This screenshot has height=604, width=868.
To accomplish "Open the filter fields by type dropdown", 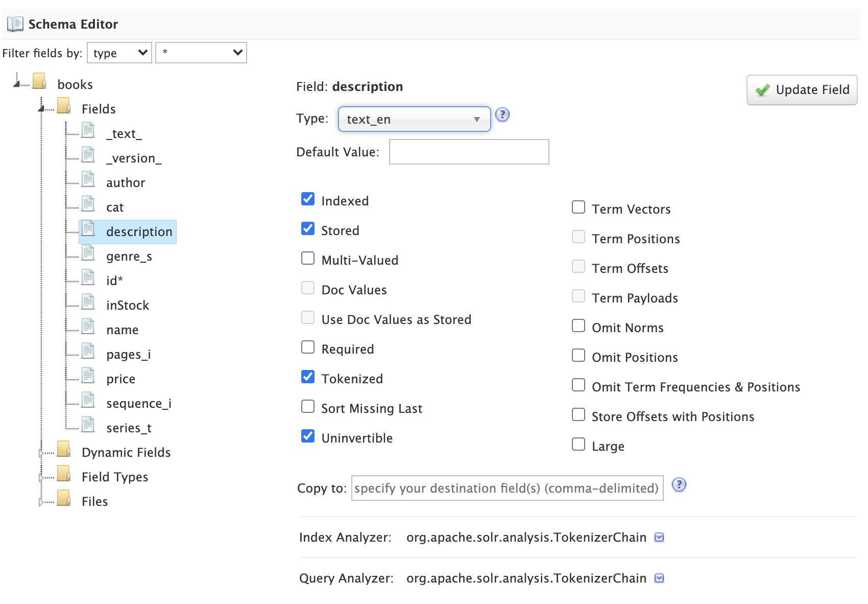I will point(119,53).
